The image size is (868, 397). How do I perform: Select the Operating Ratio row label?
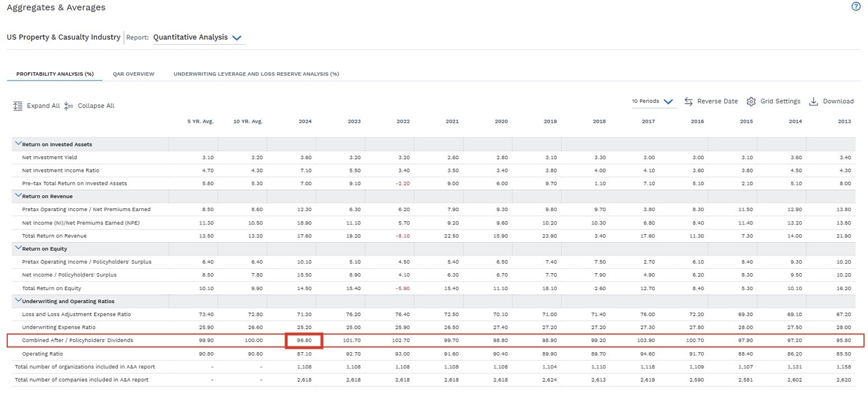point(43,354)
